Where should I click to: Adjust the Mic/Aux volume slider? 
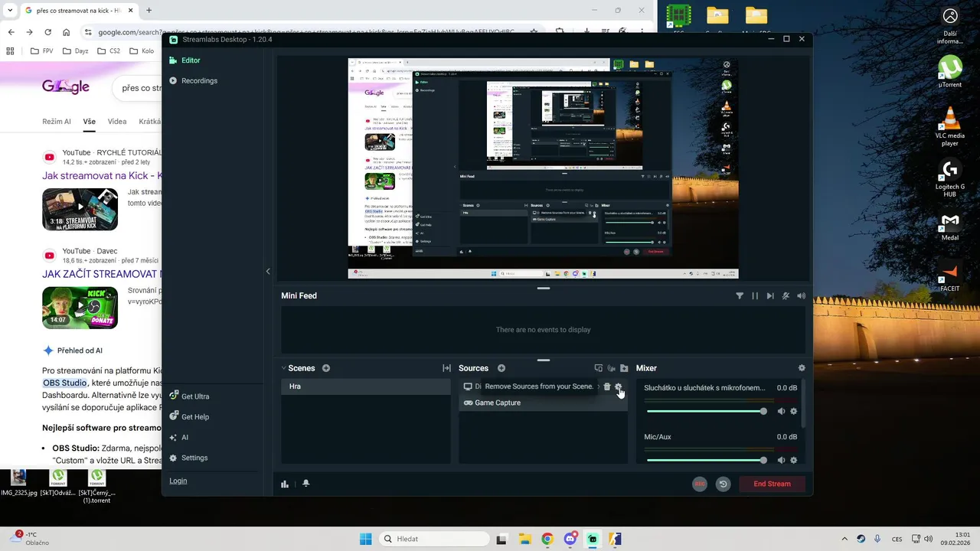point(705,460)
